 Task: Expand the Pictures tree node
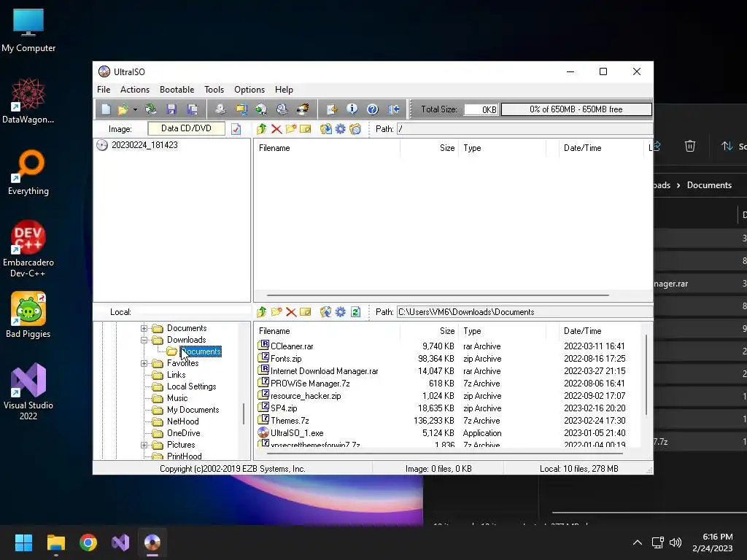pyautogui.click(x=144, y=446)
